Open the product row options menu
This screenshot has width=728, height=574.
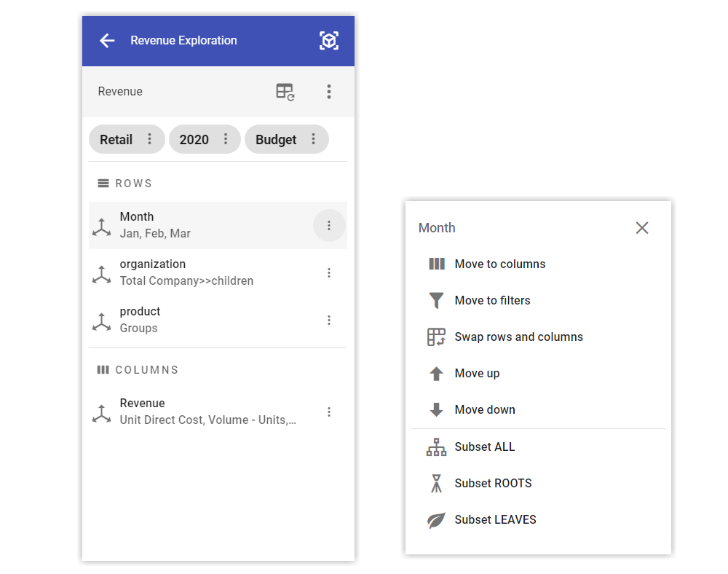329,321
